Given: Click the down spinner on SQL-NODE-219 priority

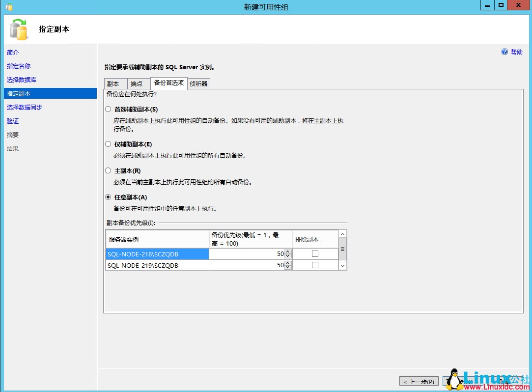Looking at the screenshot, I should [x=288, y=266].
